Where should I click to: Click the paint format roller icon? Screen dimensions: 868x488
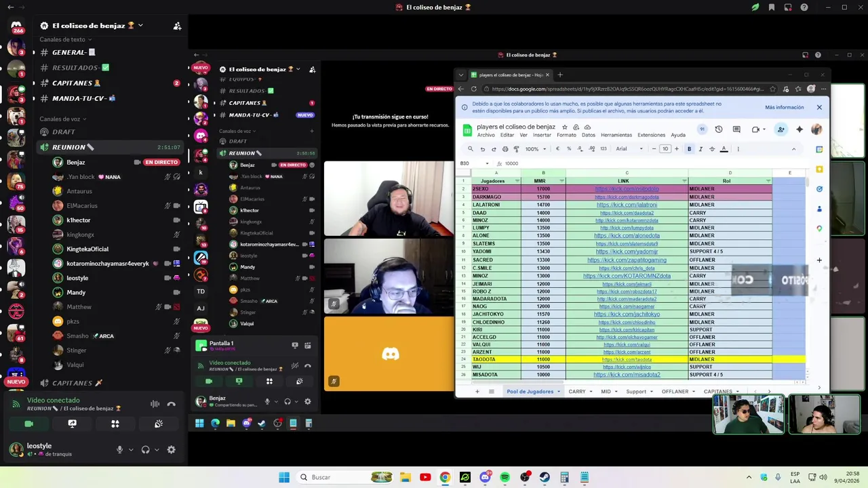[x=516, y=149]
